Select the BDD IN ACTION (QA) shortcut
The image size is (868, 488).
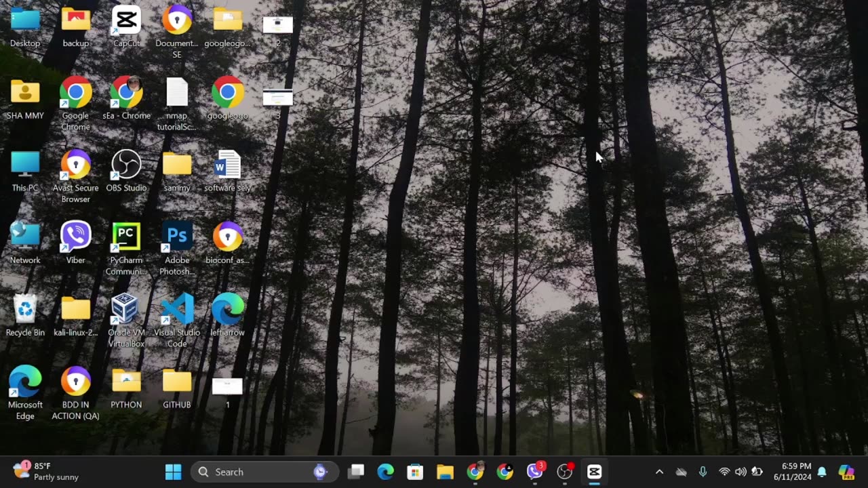[75, 393]
